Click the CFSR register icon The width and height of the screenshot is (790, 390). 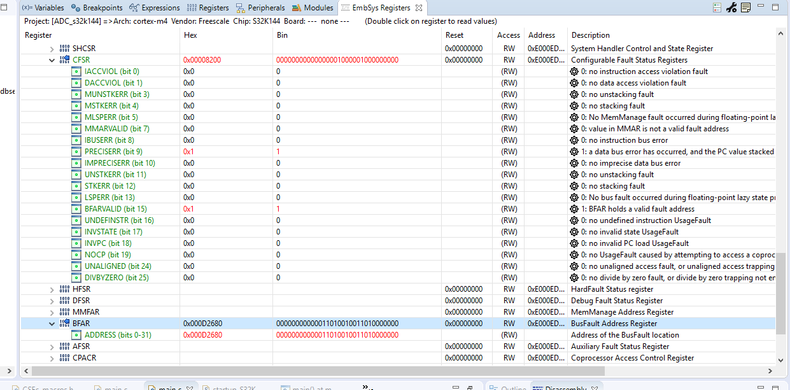tap(64, 60)
